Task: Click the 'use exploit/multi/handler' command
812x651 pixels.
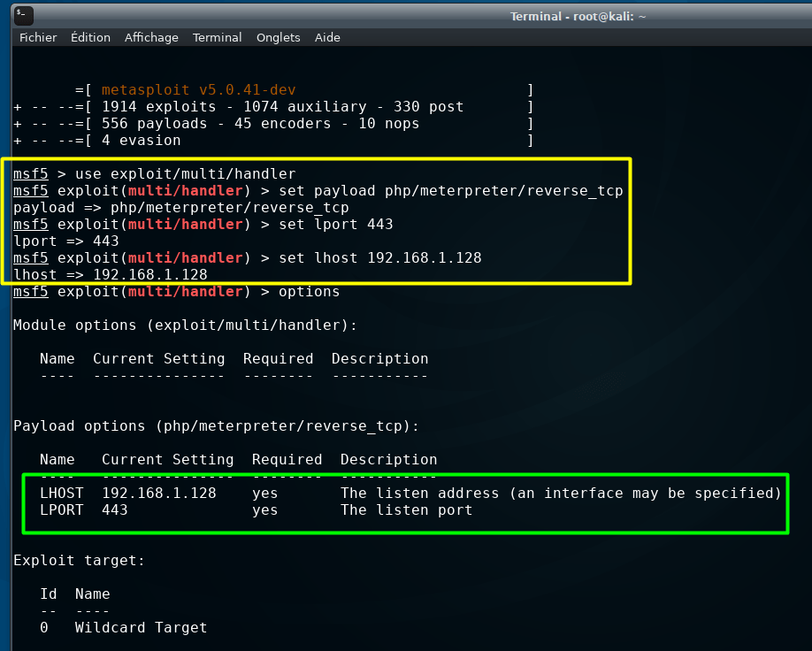Action: [x=186, y=174]
